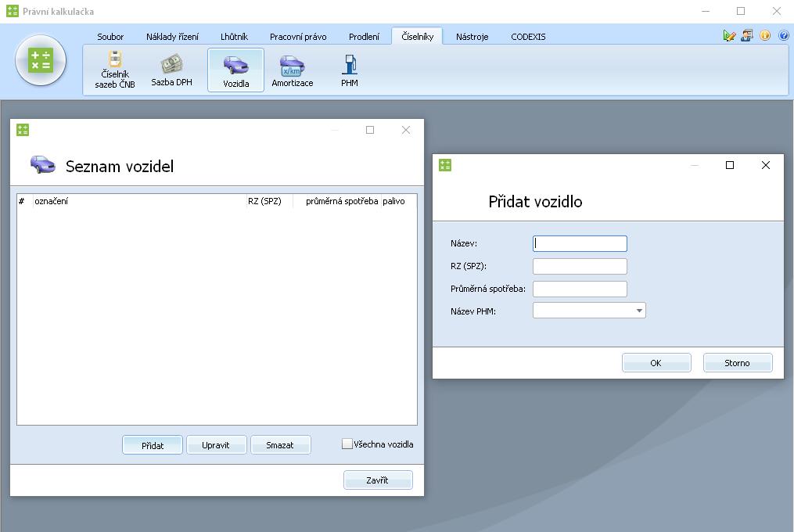Select the Číselníky tab

pyautogui.click(x=417, y=37)
